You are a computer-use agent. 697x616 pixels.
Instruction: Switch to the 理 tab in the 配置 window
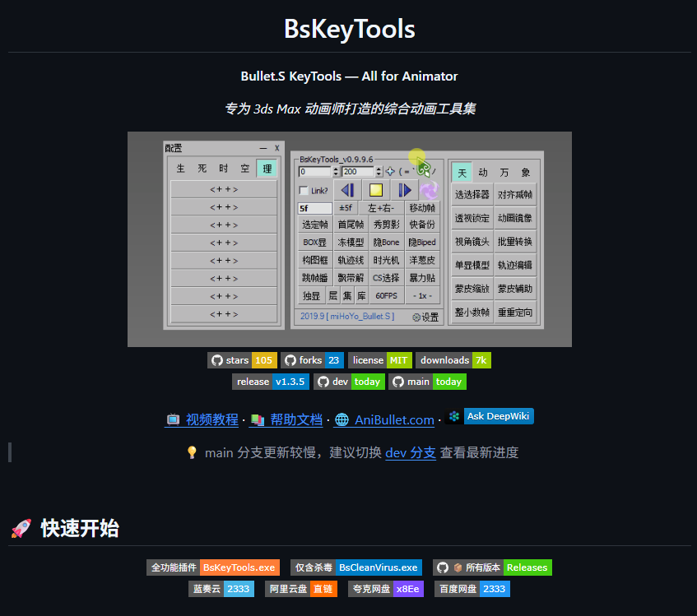click(267, 169)
